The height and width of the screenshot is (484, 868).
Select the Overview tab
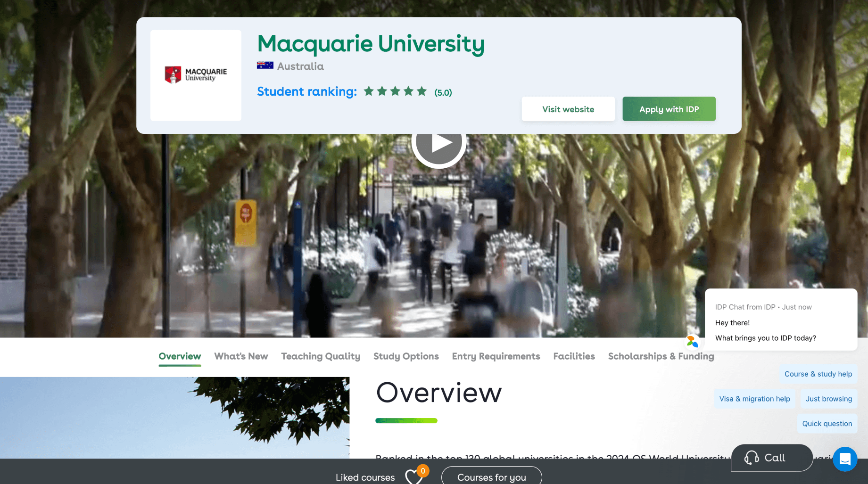(x=180, y=356)
